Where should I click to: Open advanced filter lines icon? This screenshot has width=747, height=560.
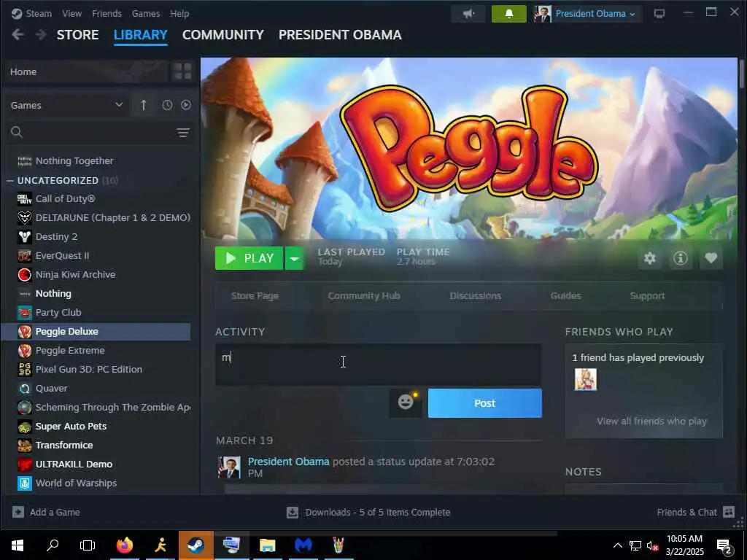[183, 133]
